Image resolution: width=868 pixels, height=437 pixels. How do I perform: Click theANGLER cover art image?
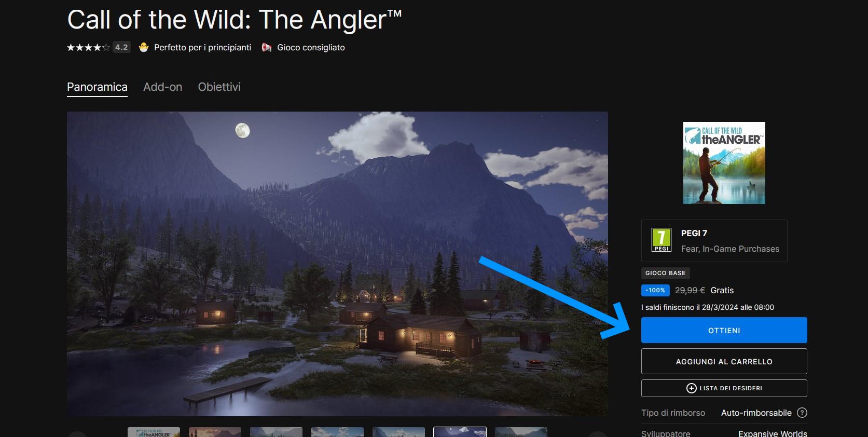pos(724,163)
